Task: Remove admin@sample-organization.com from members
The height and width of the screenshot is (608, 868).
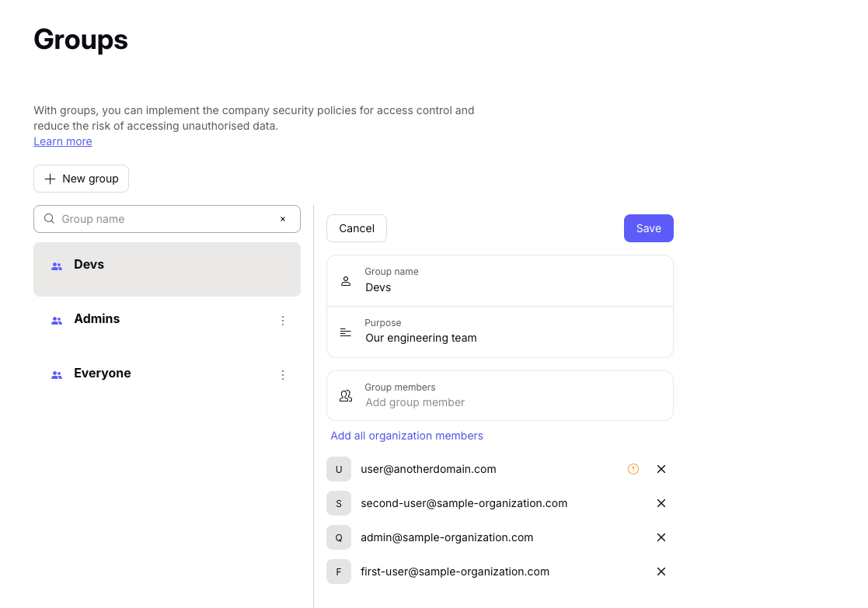Action: pos(661,537)
